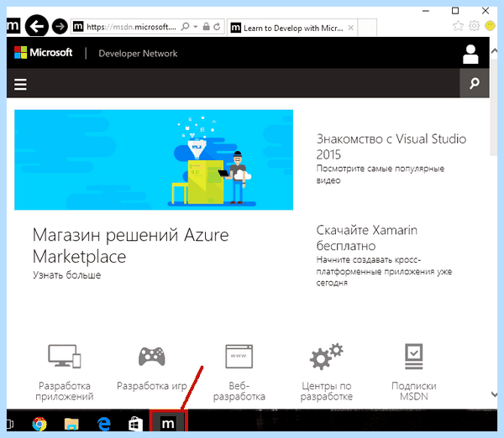Minimize the browser window
This screenshot has width=504, height=438.
(x=426, y=11)
